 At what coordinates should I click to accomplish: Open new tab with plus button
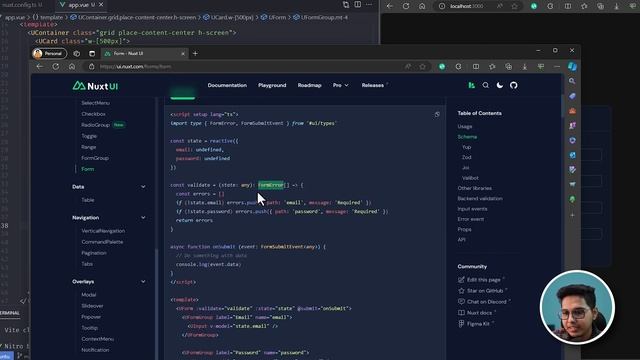point(195,53)
